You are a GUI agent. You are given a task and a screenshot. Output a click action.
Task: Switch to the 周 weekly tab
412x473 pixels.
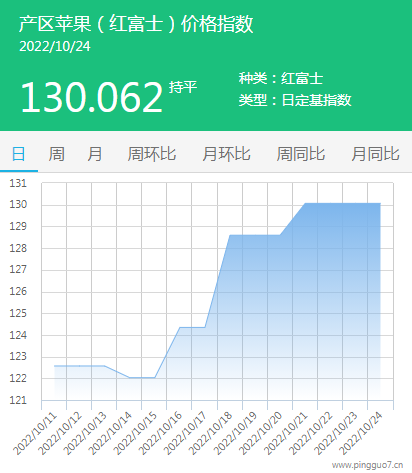pos(56,154)
